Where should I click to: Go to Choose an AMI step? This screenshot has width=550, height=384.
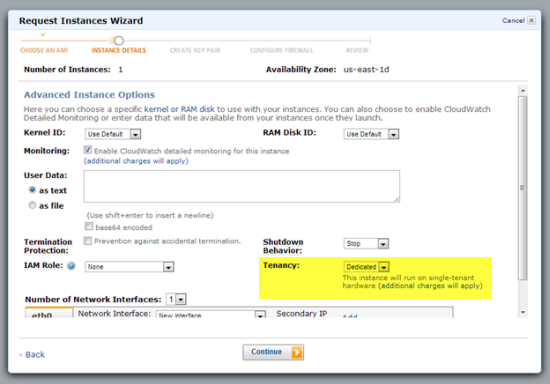[x=44, y=50]
